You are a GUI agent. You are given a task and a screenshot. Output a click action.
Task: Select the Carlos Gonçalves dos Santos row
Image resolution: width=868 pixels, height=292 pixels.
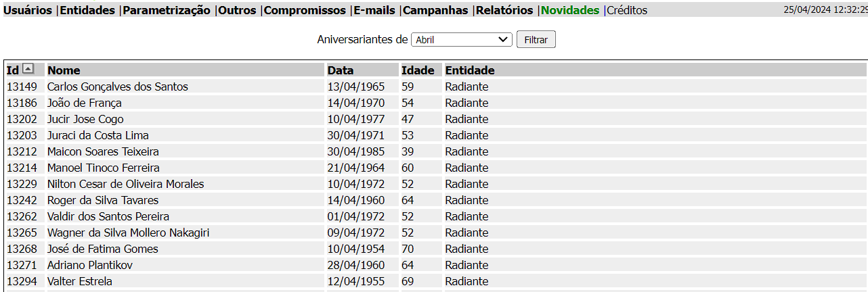[118, 87]
